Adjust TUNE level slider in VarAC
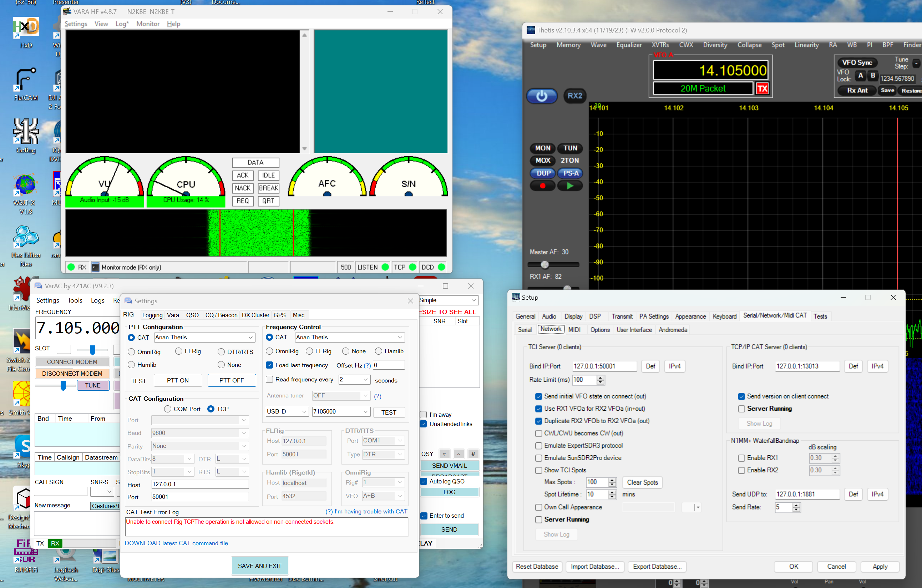The image size is (922, 588). 63,385
